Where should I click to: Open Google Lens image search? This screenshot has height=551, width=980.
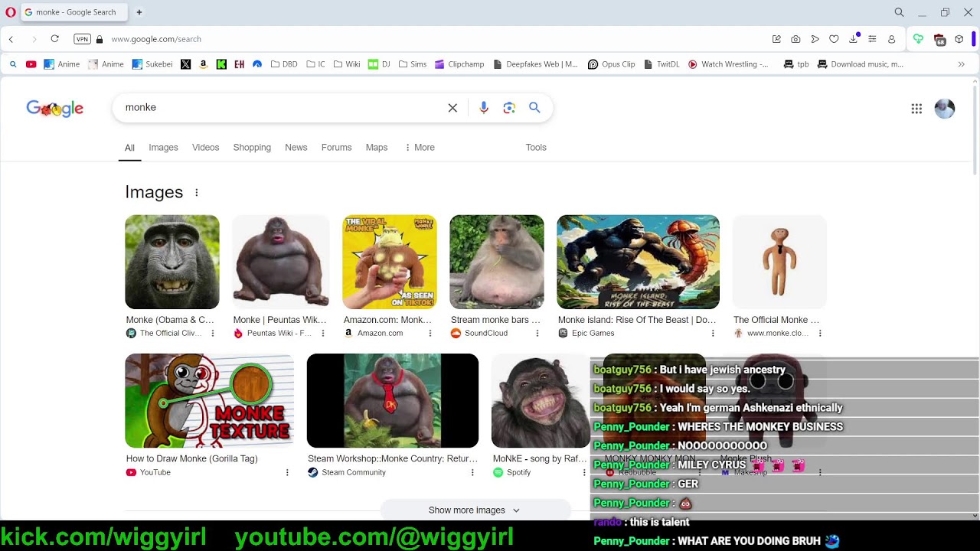coord(509,108)
